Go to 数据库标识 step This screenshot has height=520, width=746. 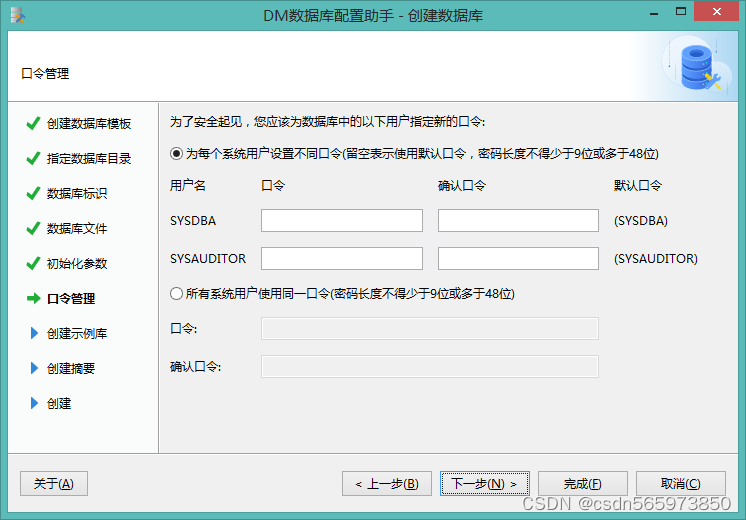click(x=77, y=194)
